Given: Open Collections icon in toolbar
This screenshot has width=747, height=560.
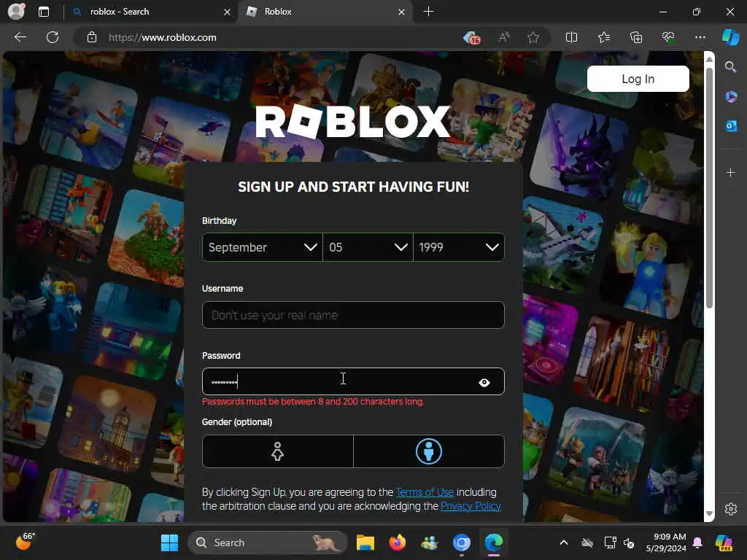Looking at the screenshot, I should [x=636, y=37].
